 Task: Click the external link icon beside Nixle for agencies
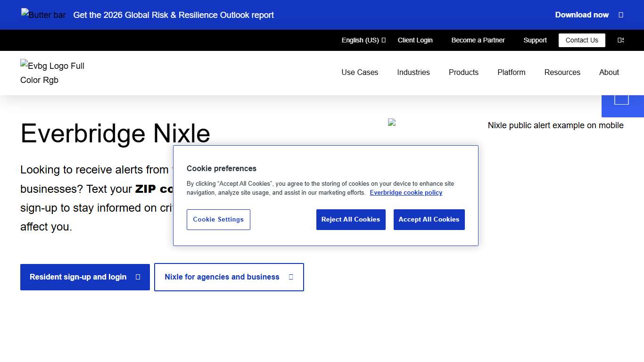click(x=291, y=277)
